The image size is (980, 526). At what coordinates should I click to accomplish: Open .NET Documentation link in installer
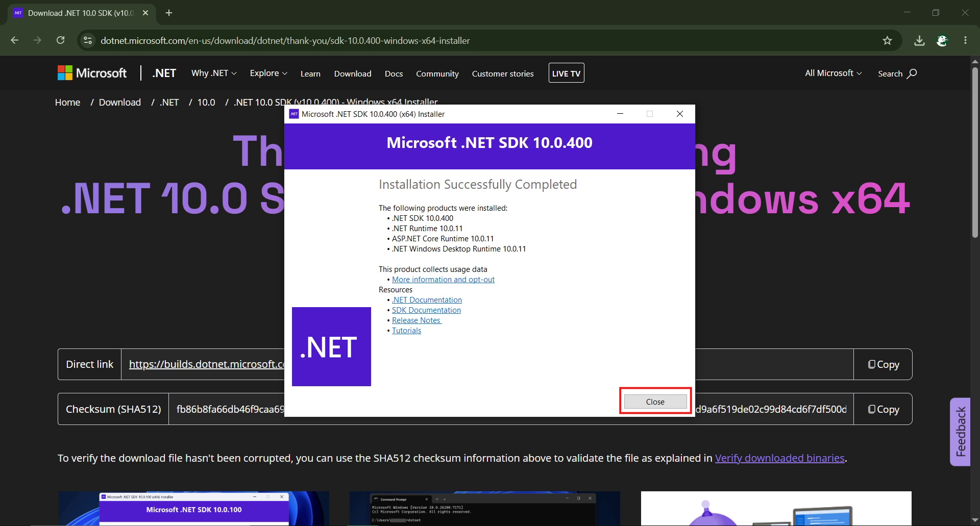tap(427, 300)
